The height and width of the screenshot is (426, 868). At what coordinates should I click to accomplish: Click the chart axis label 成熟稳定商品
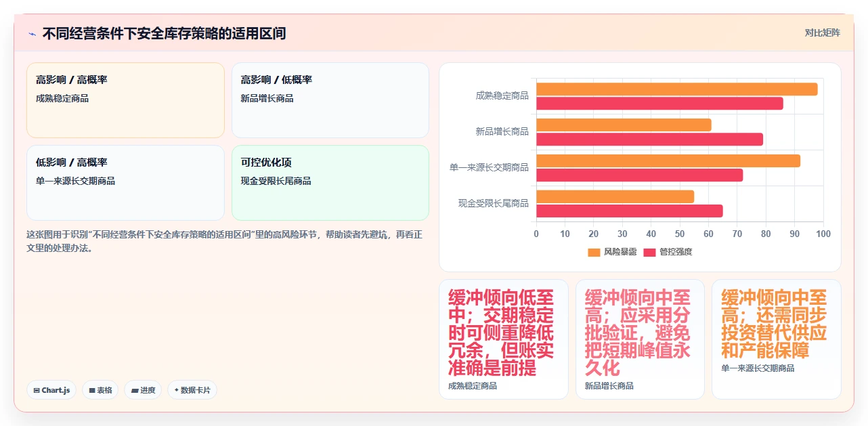(502, 96)
